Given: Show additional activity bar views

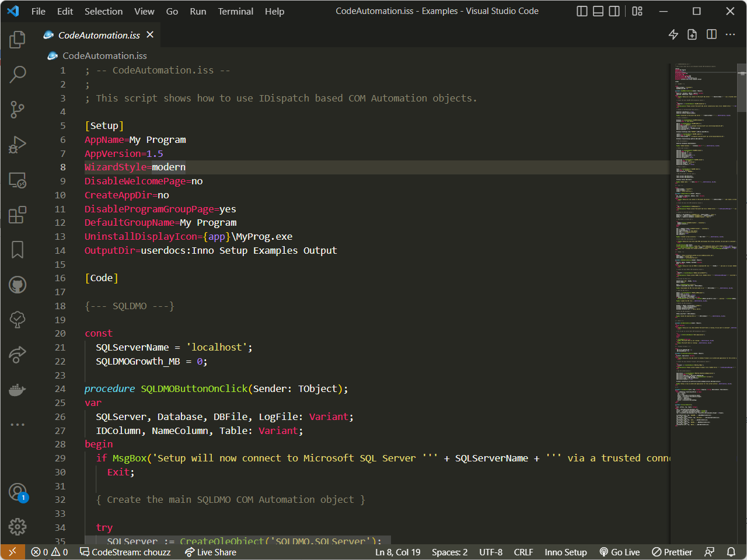Looking at the screenshot, I should [18, 424].
